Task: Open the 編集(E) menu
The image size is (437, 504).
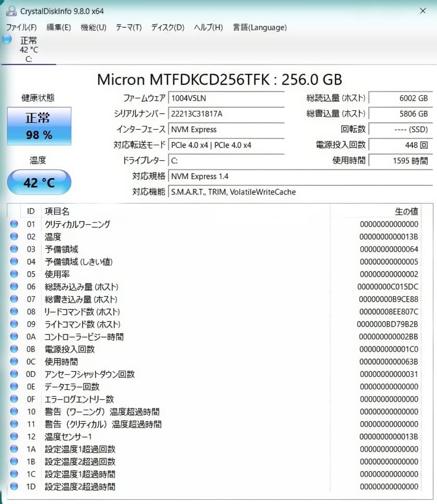Action: click(58, 27)
